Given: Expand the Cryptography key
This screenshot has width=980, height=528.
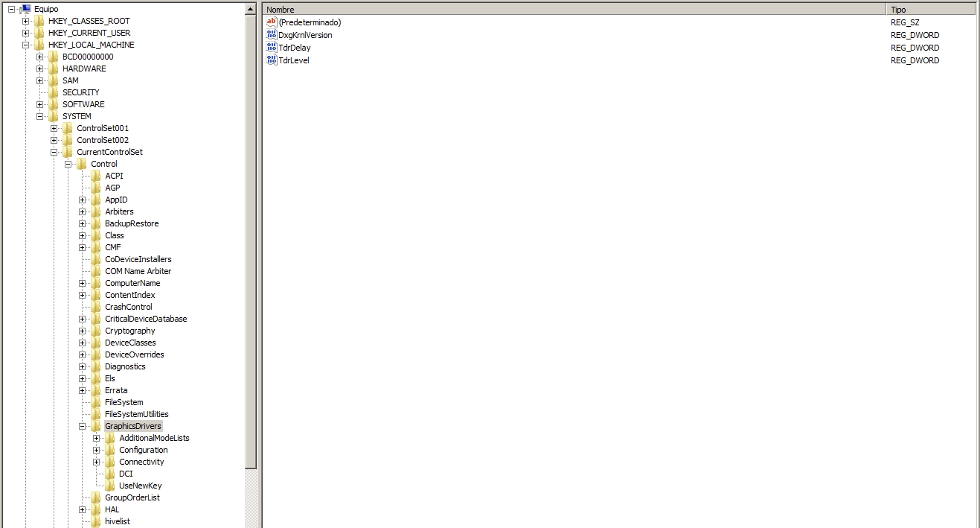Looking at the screenshot, I should click(x=82, y=331).
